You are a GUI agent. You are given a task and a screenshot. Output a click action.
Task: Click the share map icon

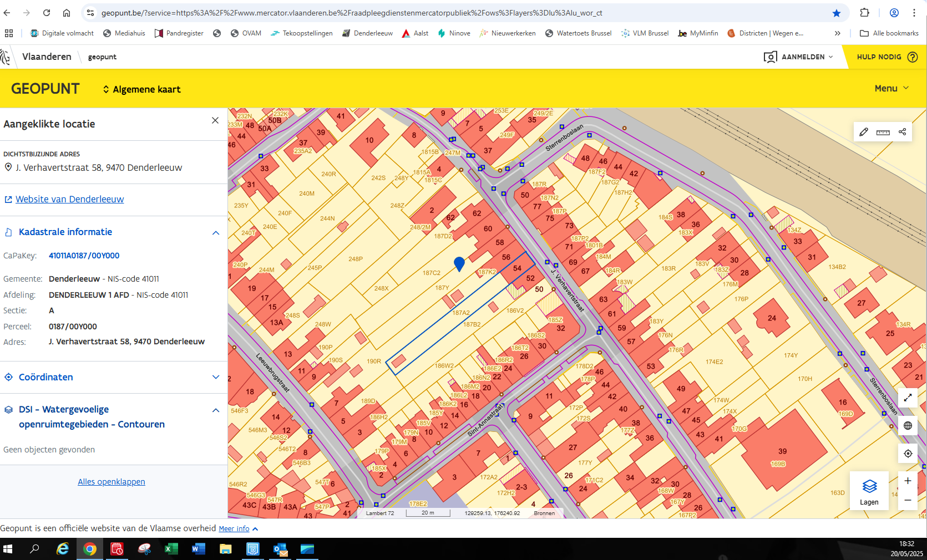(x=902, y=132)
